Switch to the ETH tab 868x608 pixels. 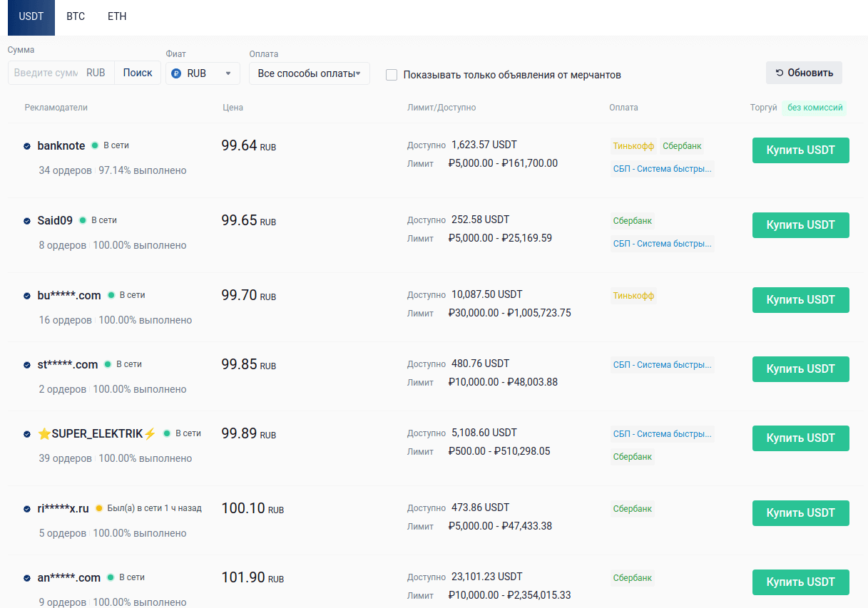pos(117,16)
